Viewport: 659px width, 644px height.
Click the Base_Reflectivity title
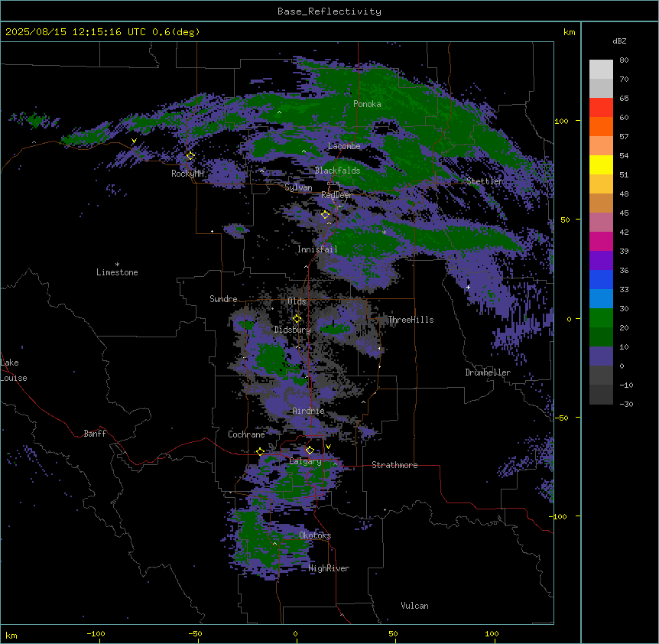point(329,11)
